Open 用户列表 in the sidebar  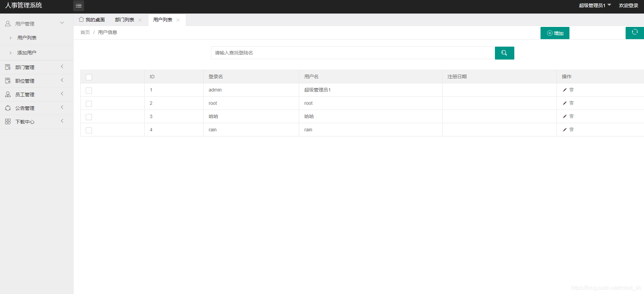pyautogui.click(x=27, y=38)
